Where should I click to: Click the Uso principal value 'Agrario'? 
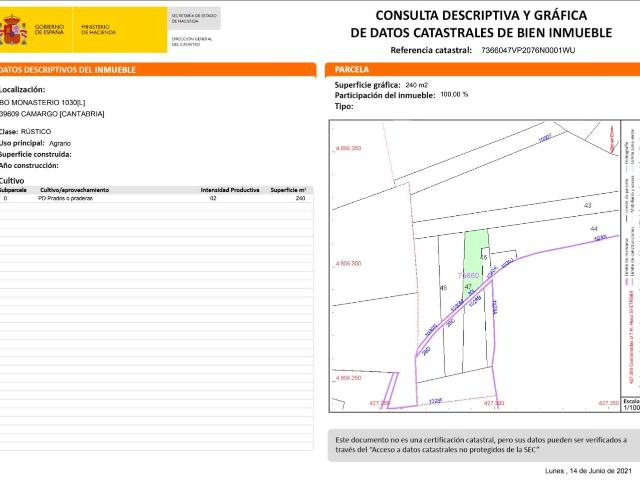[x=60, y=143]
